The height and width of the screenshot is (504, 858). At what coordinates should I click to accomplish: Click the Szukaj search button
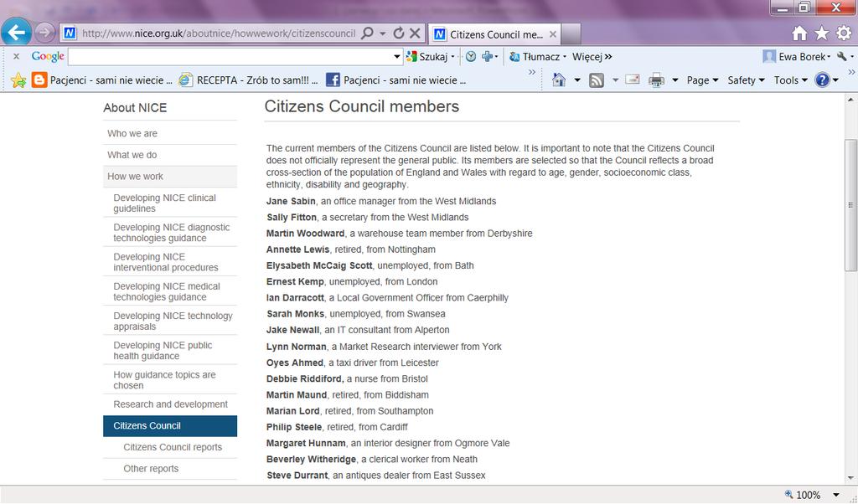click(431, 56)
